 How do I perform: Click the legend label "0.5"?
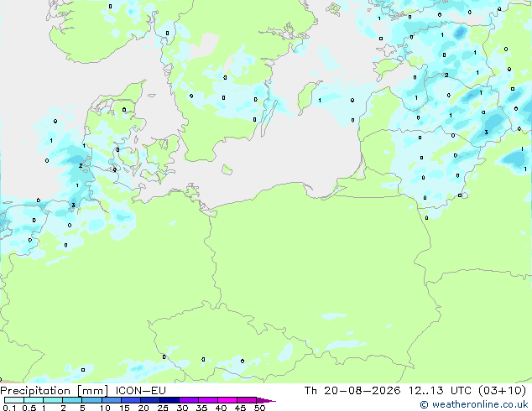tap(29, 408)
